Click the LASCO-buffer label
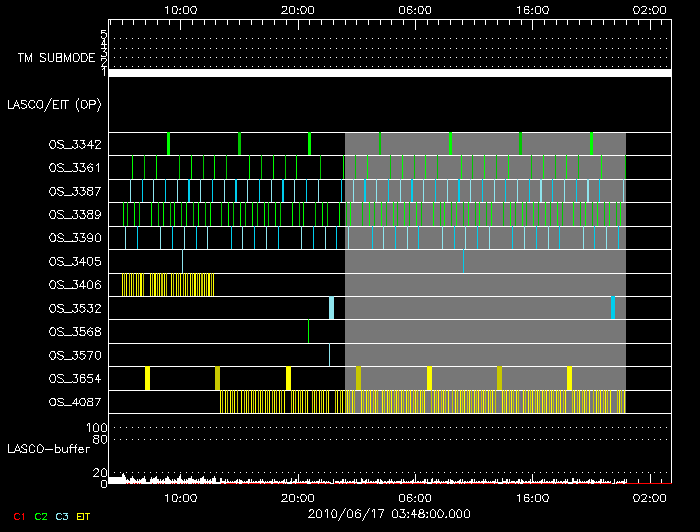This screenshot has width=700, height=532. pyautogui.click(x=49, y=449)
